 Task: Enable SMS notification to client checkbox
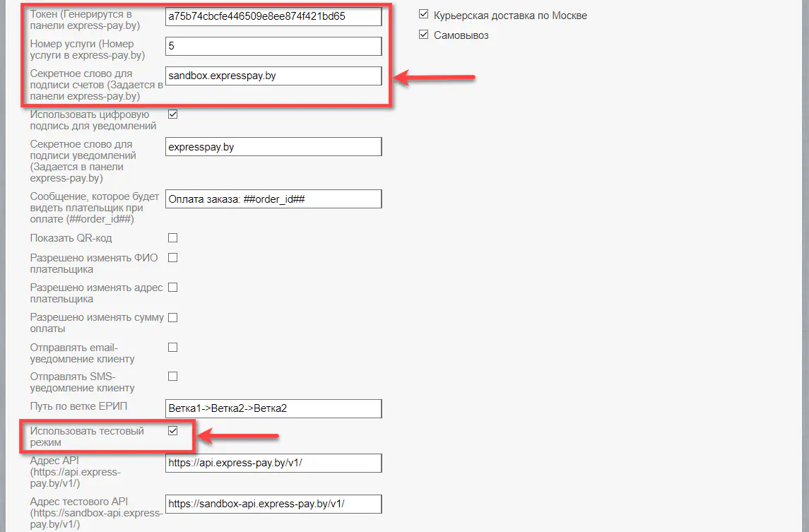point(172,377)
